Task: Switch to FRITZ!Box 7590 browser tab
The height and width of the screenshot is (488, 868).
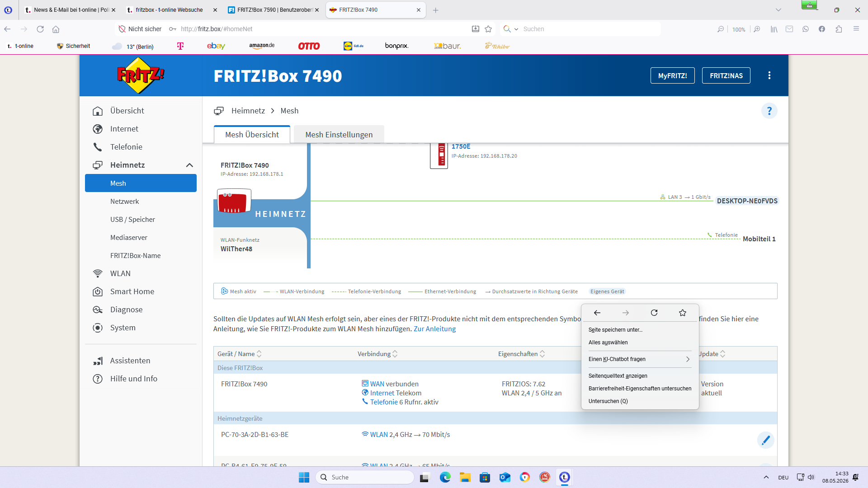Action: 274,10
